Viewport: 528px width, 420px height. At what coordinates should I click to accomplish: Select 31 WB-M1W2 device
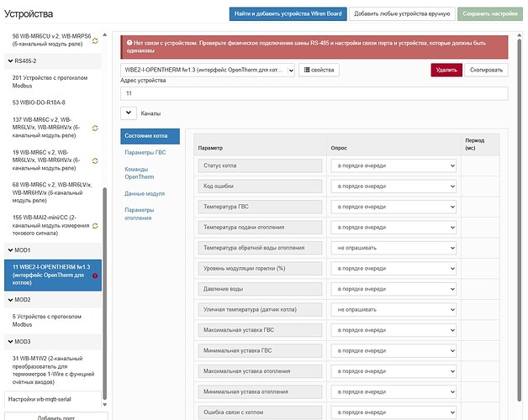coord(53,370)
